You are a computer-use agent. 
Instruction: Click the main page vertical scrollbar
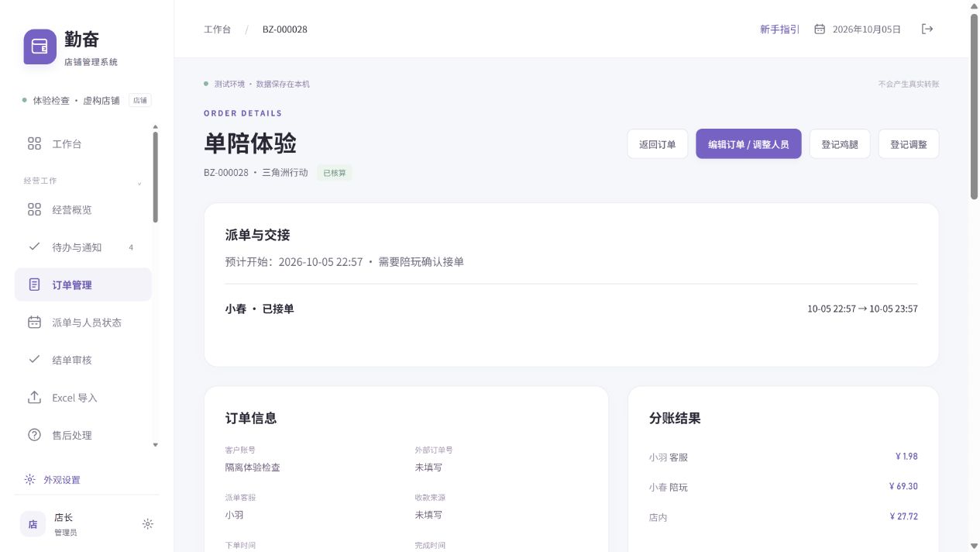click(x=974, y=107)
